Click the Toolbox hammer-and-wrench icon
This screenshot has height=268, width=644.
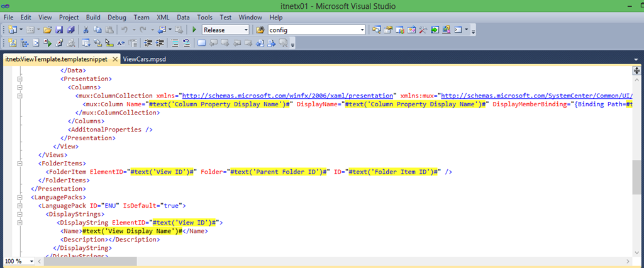click(x=423, y=30)
